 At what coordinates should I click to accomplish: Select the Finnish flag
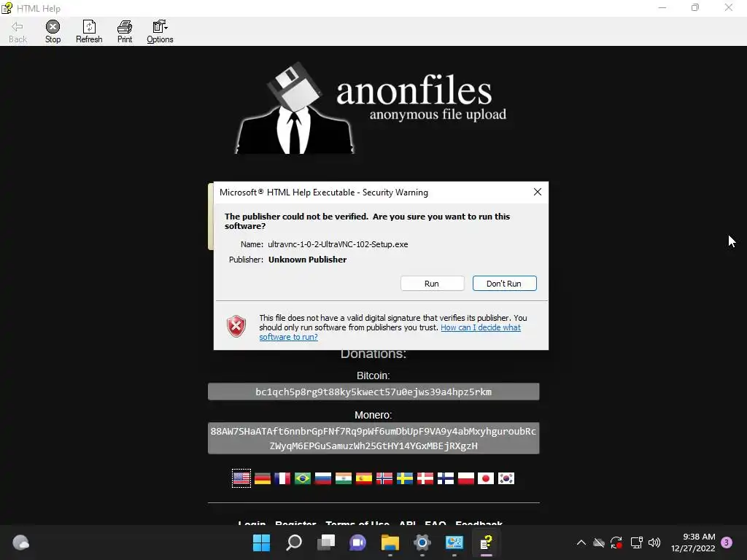click(x=446, y=478)
